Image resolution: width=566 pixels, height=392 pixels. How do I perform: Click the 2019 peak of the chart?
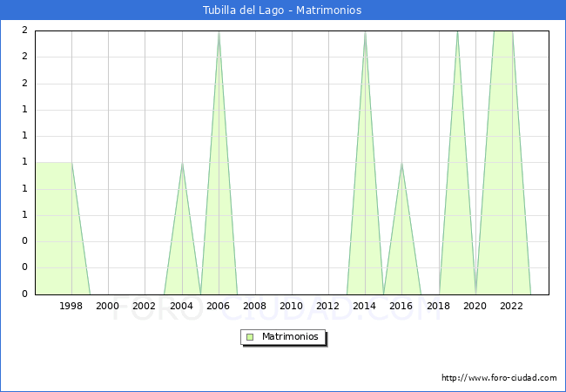coord(457,32)
